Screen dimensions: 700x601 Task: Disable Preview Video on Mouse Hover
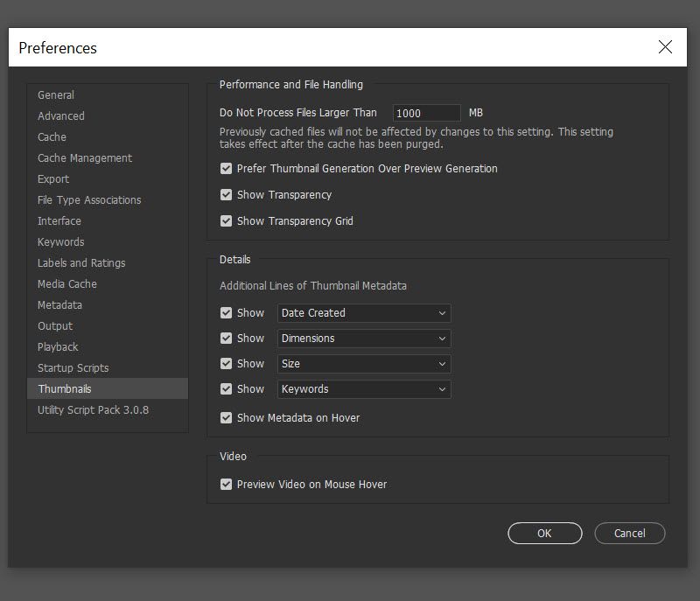click(227, 485)
